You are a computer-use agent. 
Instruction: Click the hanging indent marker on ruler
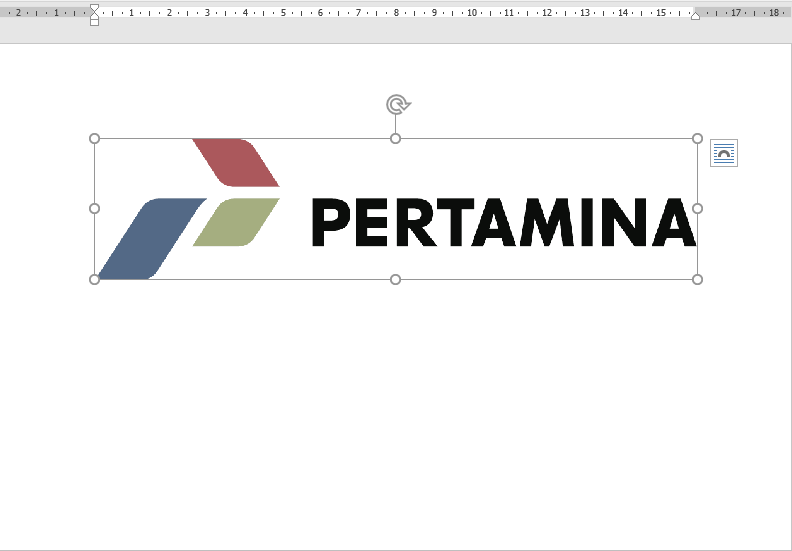coord(94,16)
